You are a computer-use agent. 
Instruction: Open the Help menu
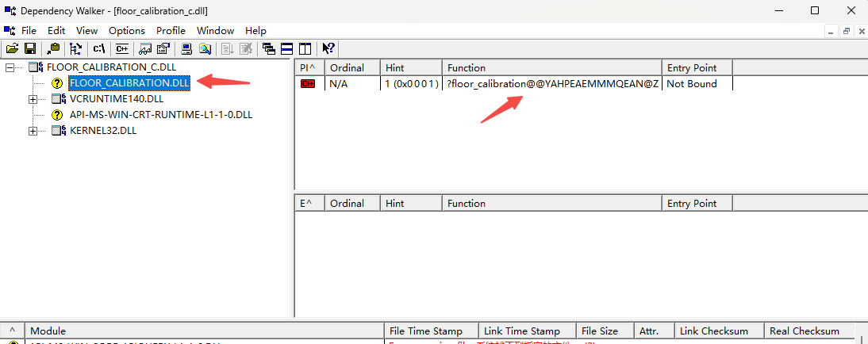(255, 30)
